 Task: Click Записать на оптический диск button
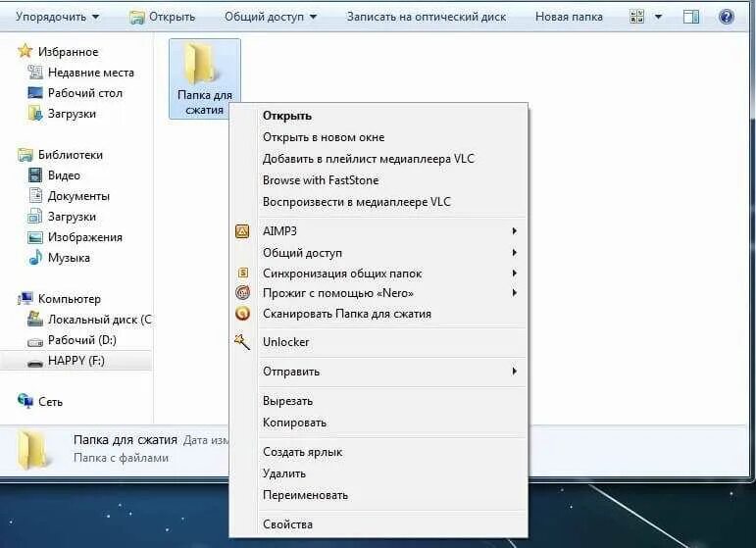427,17
